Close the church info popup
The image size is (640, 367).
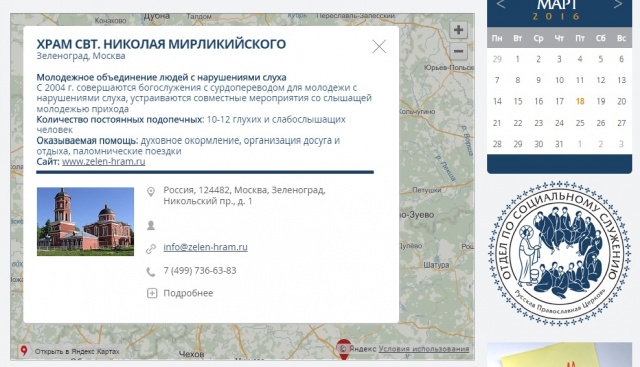(379, 47)
